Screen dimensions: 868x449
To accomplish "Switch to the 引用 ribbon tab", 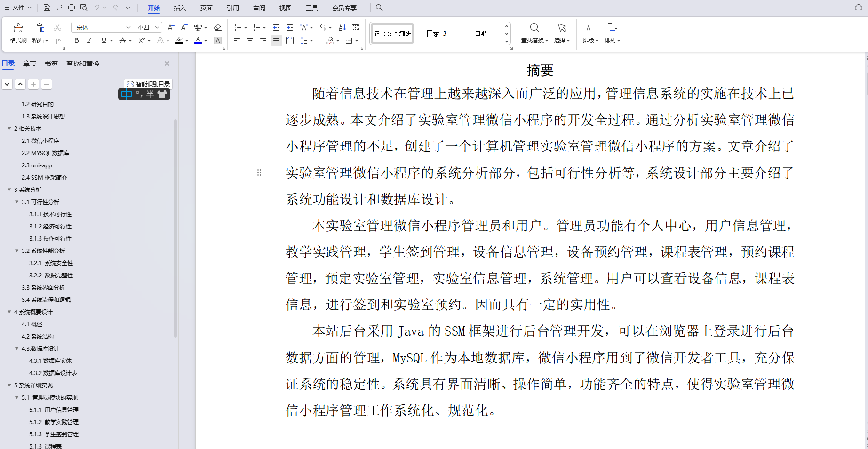I will click(232, 8).
